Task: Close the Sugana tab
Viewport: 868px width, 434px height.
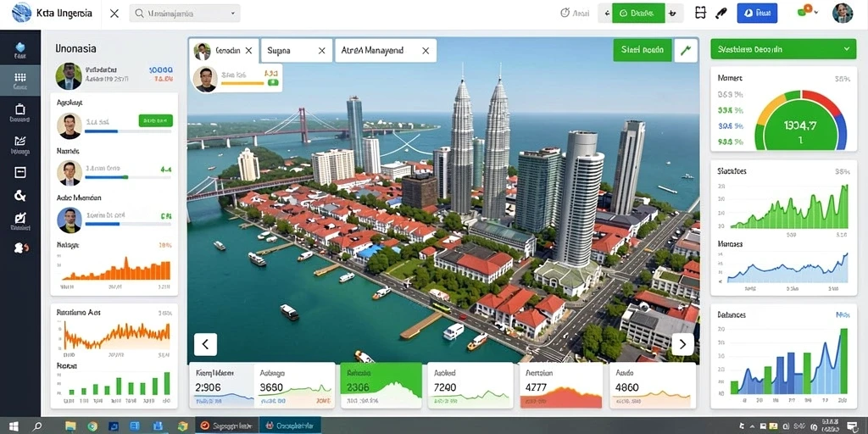Action: click(321, 50)
